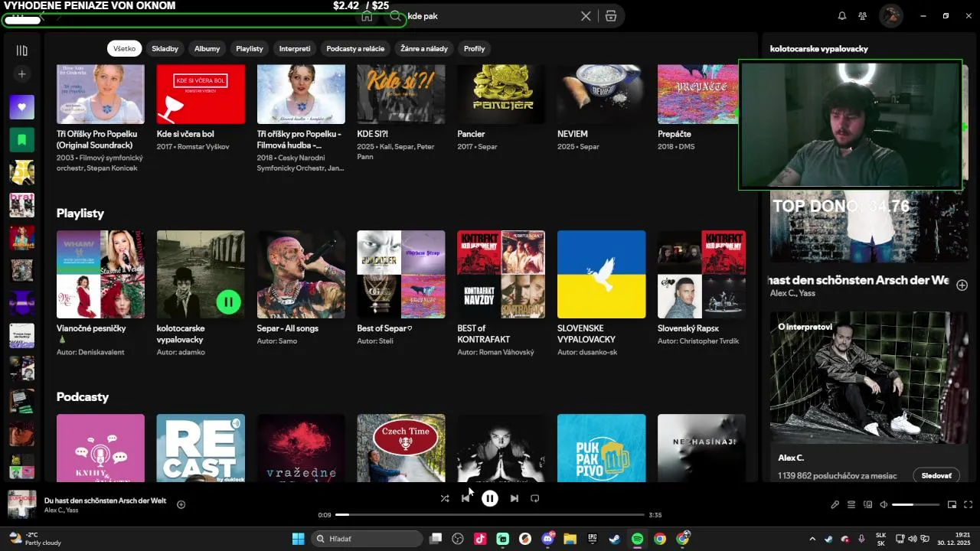Toggle shuffle playback
This screenshot has width=980, height=551.
click(x=445, y=498)
